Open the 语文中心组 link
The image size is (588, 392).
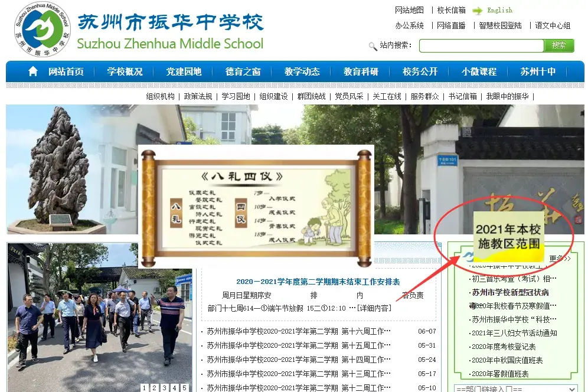point(553,25)
